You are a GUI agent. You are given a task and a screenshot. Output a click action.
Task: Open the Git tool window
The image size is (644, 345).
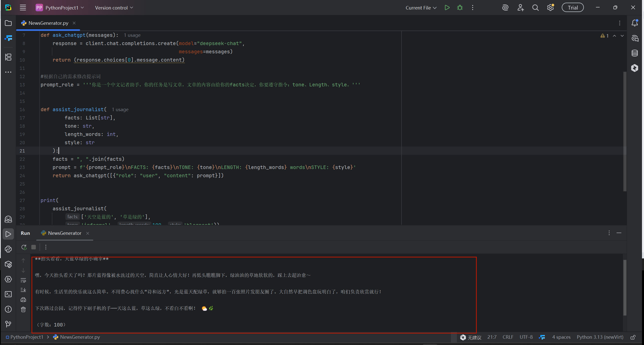(8, 324)
